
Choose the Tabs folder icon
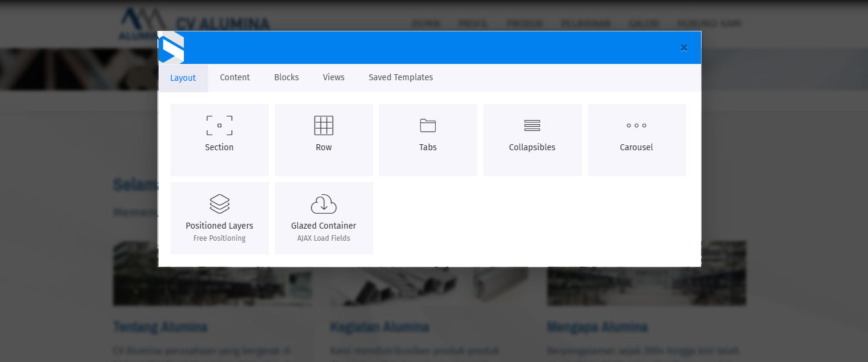428,125
